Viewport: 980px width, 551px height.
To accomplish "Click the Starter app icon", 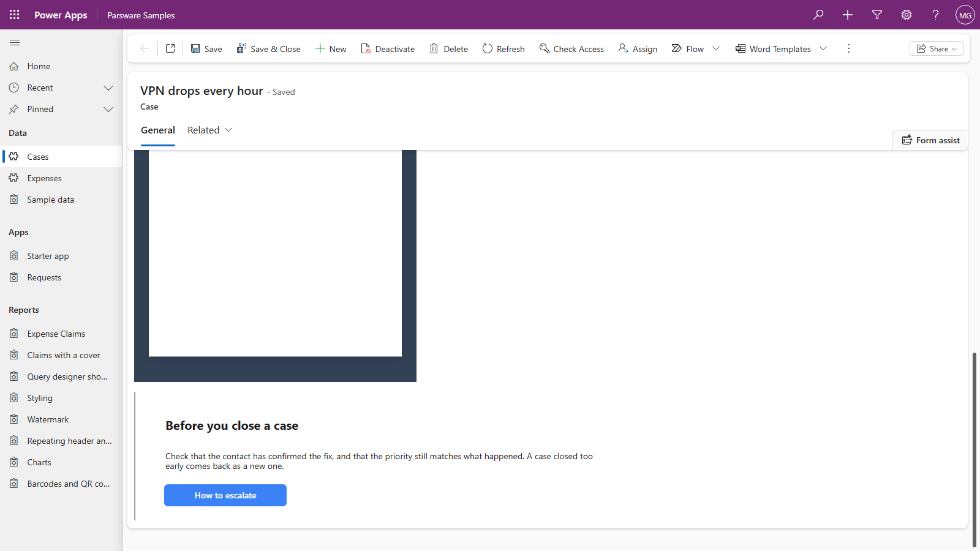I will point(14,256).
